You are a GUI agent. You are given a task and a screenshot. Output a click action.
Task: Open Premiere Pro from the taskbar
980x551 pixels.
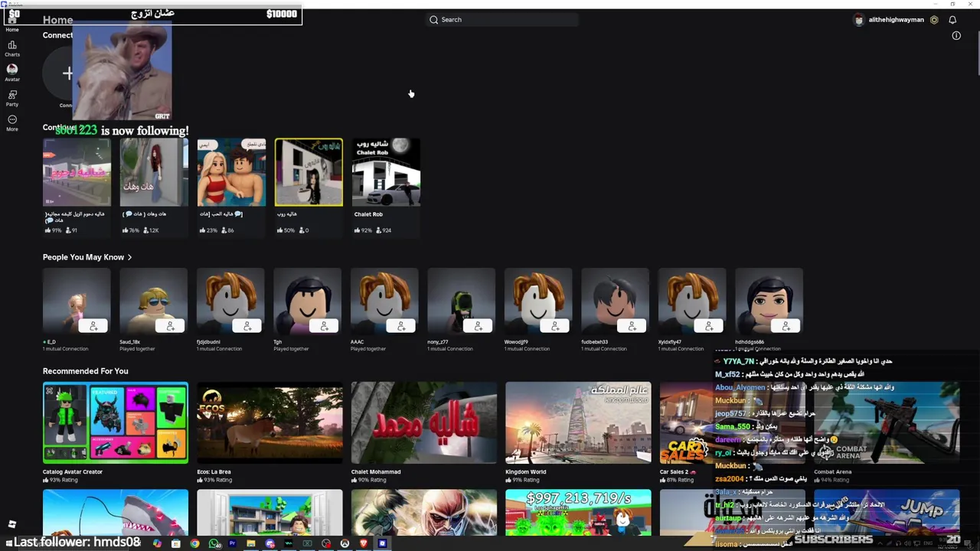click(x=232, y=543)
